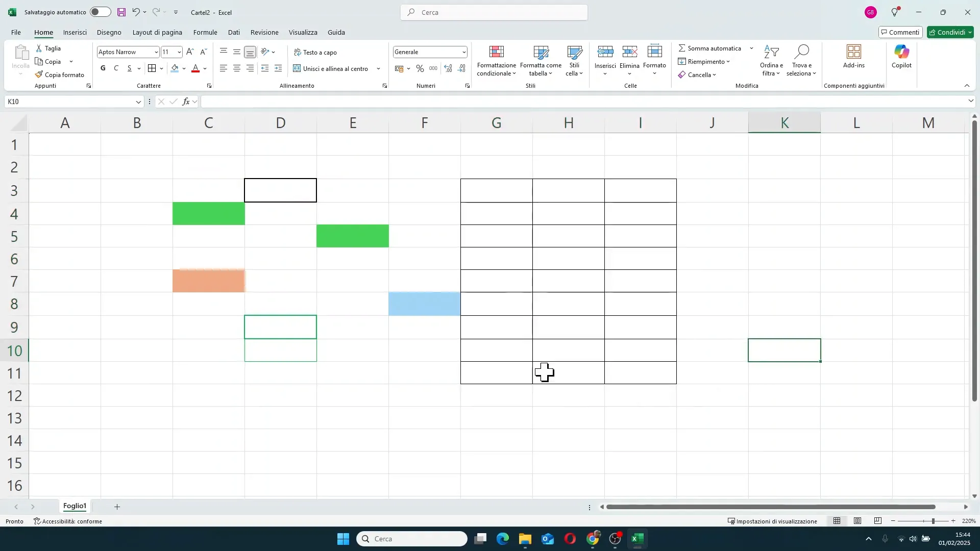This screenshot has width=980, height=551.
Task: Toggle center horizontal alignment
Action: coord(237,68)
